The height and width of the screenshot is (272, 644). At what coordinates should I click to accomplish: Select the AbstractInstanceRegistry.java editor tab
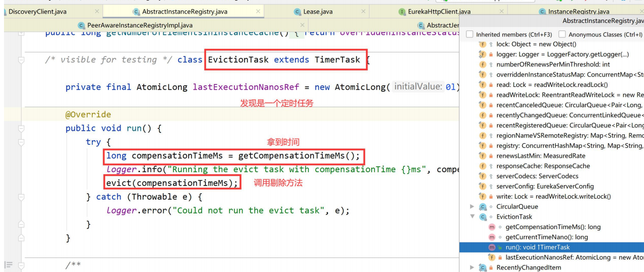(x=182, y=11)
